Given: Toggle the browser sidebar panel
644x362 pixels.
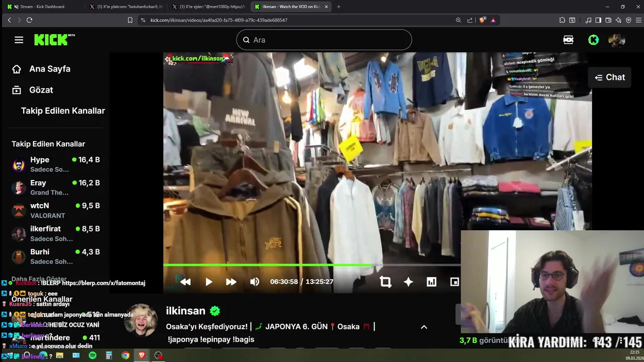Looking at the screenshot, I should click(x=598, y=20).
